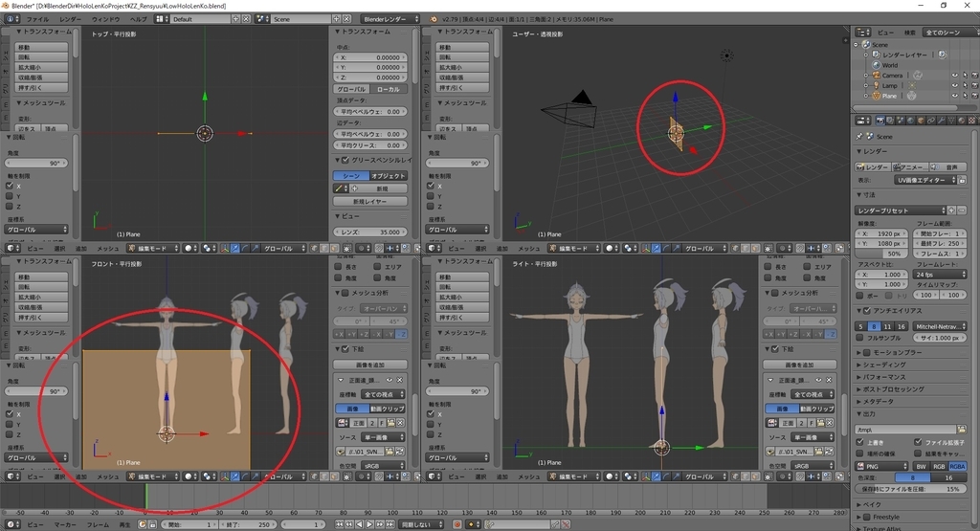Open the UV画像エディター display dropdown
This screenshot has height=531, width=980.
[x=925, y=180]
